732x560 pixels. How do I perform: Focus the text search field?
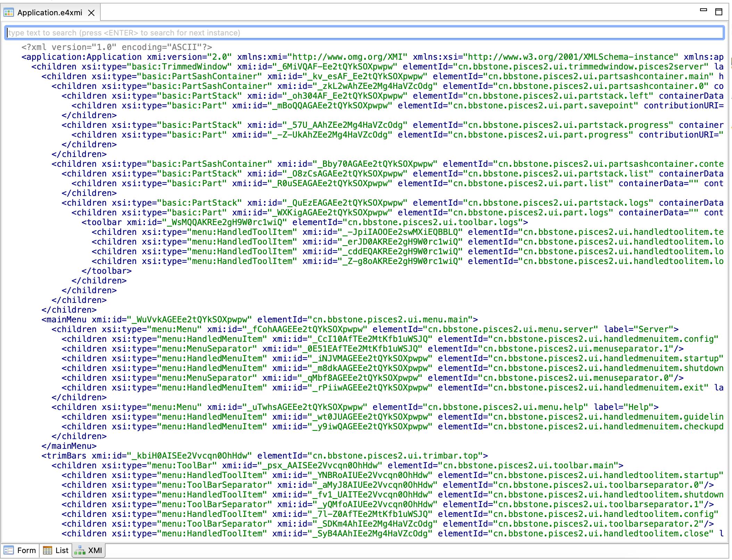point(365,33)
